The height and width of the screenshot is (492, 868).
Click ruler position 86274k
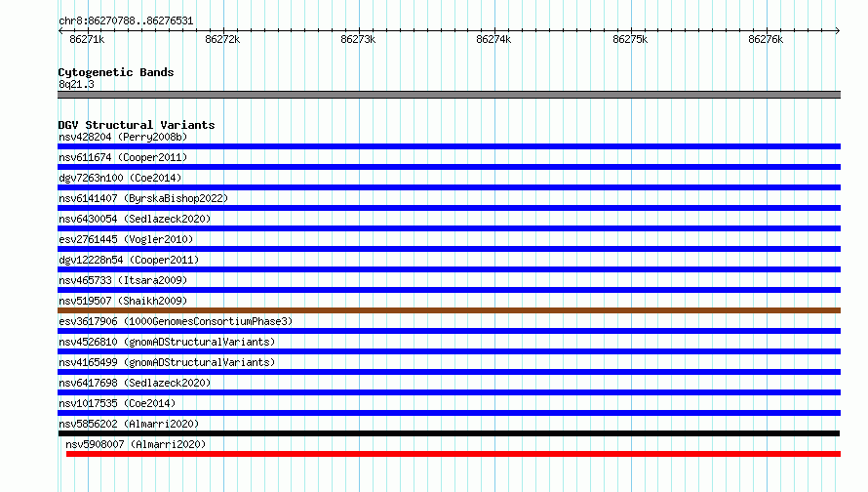pos(493,39)
